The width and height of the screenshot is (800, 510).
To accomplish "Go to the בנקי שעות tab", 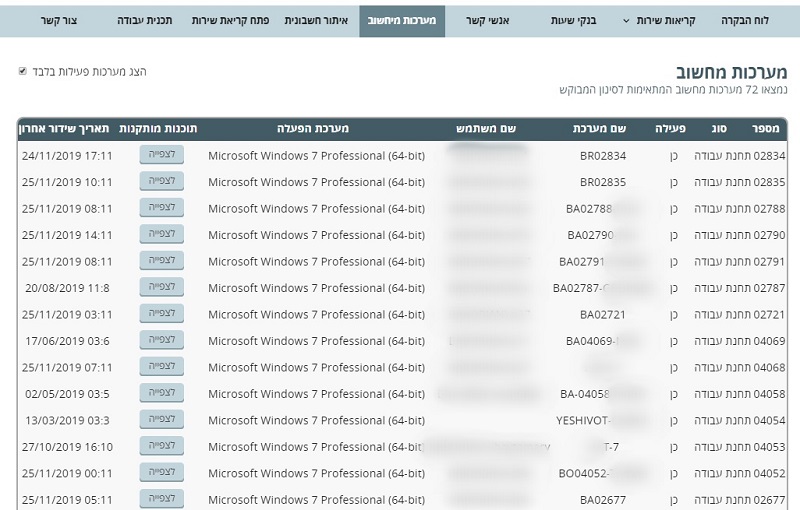I will (x=573, y=20).
